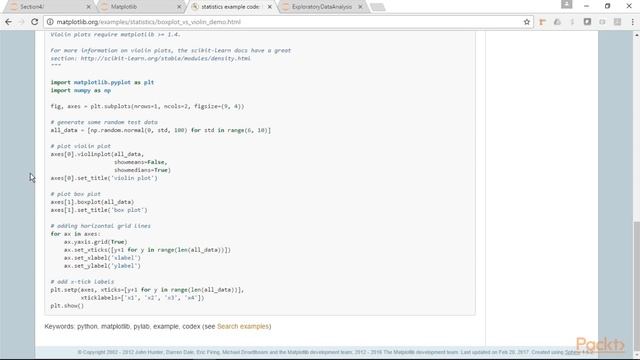The image size is (640, 360).
Task: Click the site information icon in the address bar
Action: click(50, 22)
